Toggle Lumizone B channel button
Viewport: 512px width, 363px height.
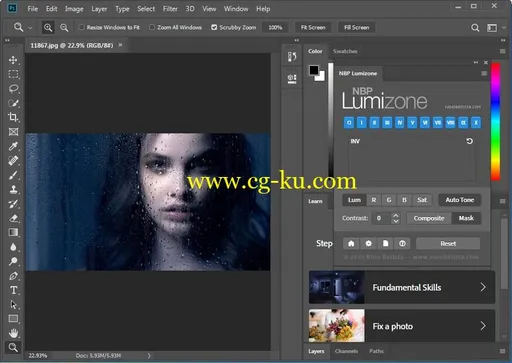point(404,200)
